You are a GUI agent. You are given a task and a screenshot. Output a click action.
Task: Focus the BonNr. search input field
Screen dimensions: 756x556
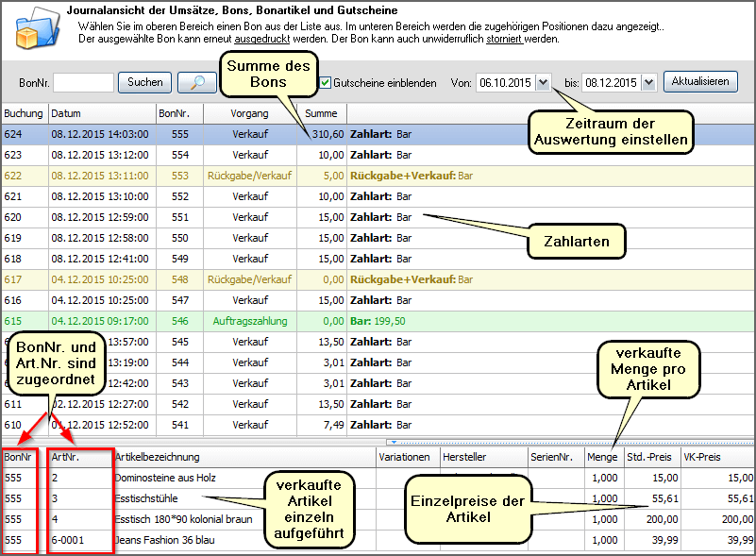(x=83, y=83)
